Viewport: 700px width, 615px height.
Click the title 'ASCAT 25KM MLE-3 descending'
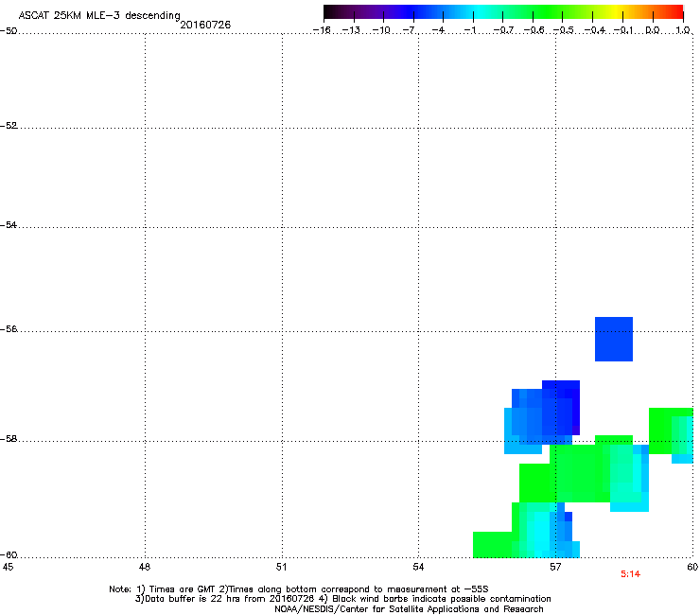pyautogui.click(x=99, y=15)
